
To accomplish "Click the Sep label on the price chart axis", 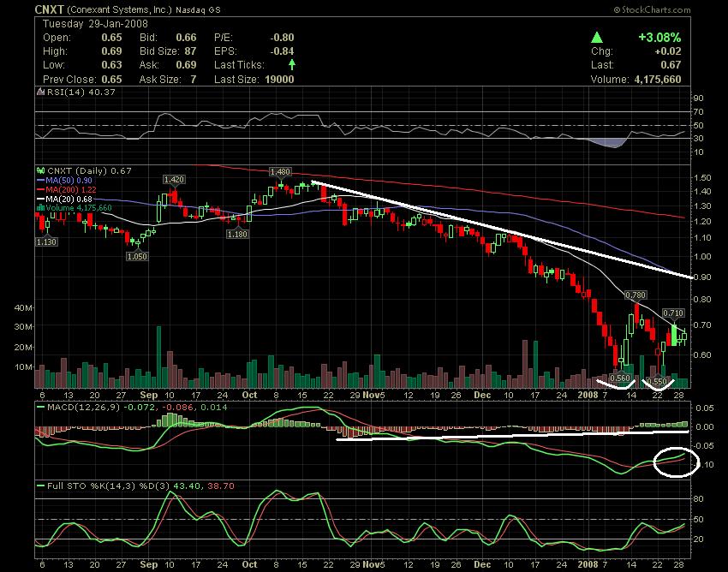I will 149,395.
